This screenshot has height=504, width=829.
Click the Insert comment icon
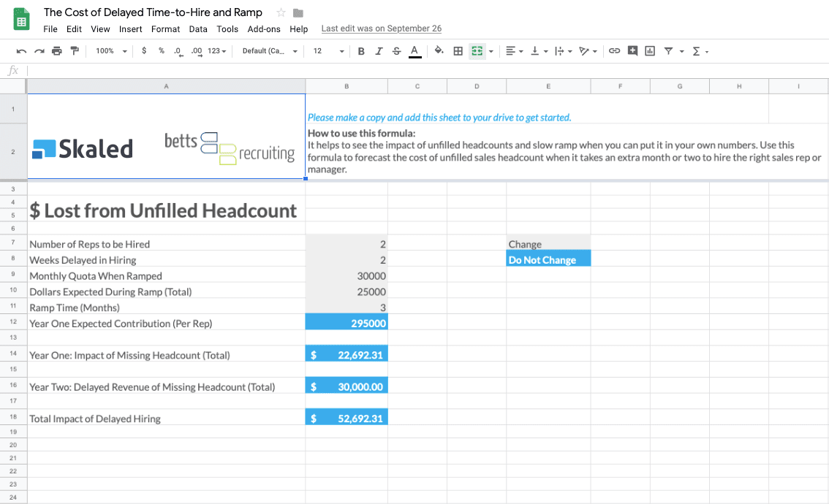point(632,51)
